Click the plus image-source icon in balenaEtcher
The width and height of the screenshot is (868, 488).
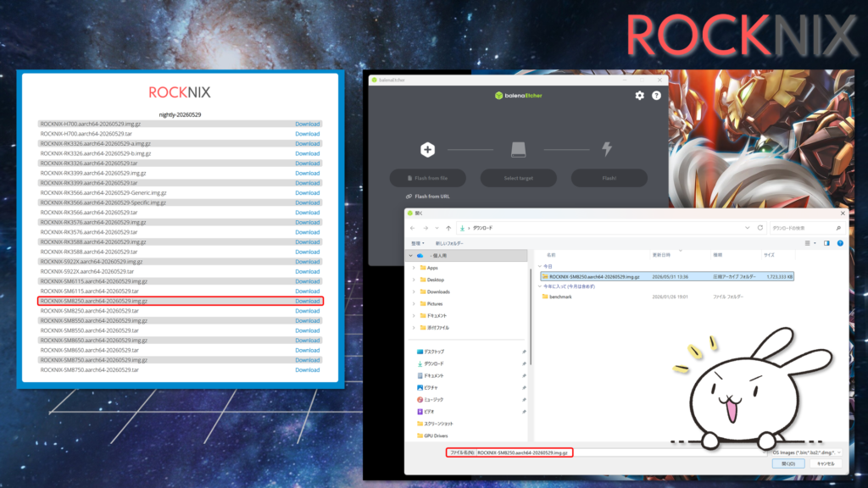[x=427, y=149]
